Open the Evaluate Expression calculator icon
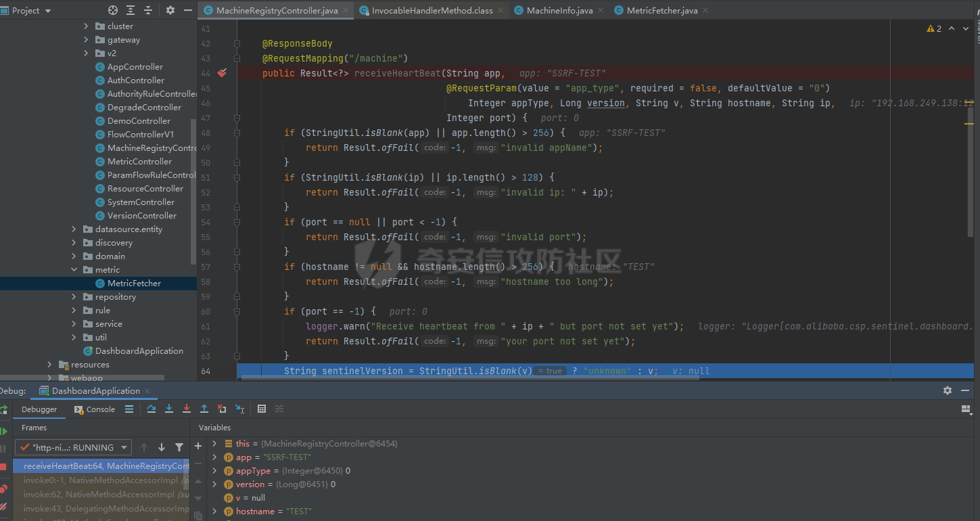 click(x=262, y=409)
